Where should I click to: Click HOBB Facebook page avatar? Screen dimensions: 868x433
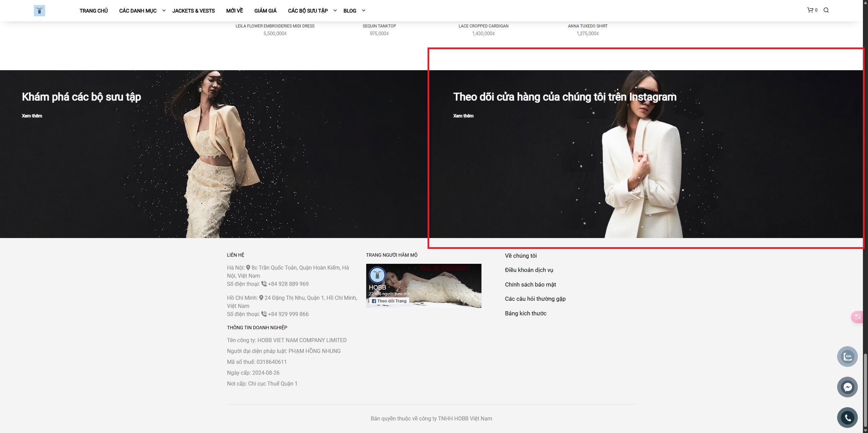pos(377,275)
